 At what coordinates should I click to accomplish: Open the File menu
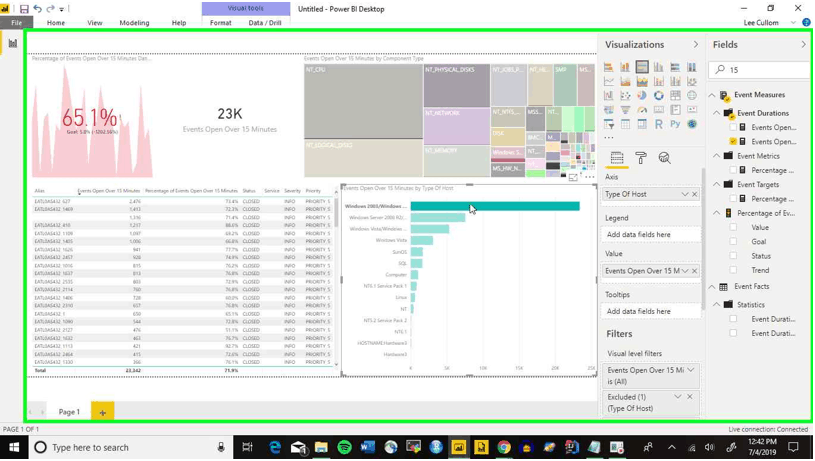(17, 23)
